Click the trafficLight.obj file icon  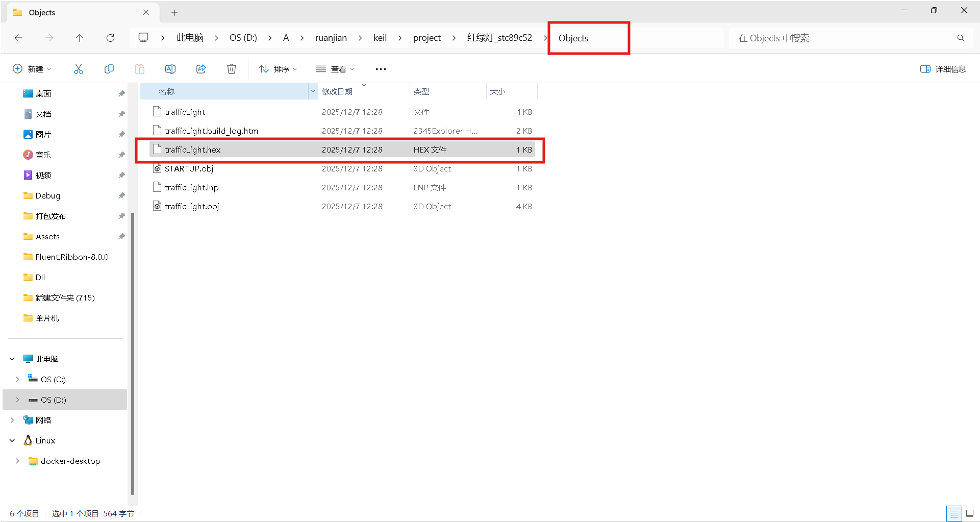coord(157,206)
